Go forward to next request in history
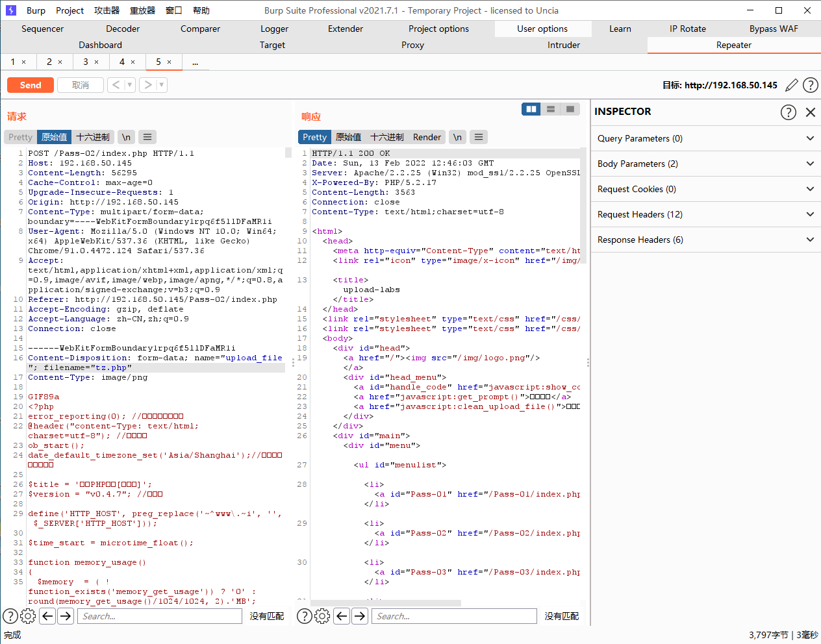This screenshot has height=644, width=821. (x=148, y=85)
